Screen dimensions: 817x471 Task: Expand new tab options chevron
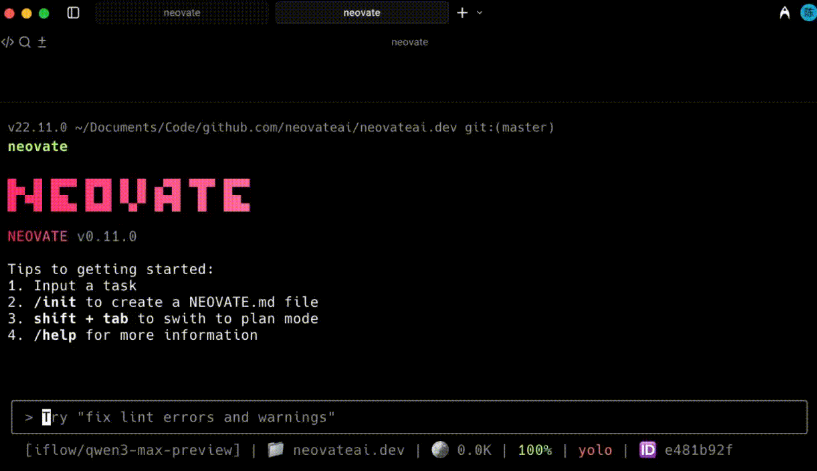[x=479, y=13]
